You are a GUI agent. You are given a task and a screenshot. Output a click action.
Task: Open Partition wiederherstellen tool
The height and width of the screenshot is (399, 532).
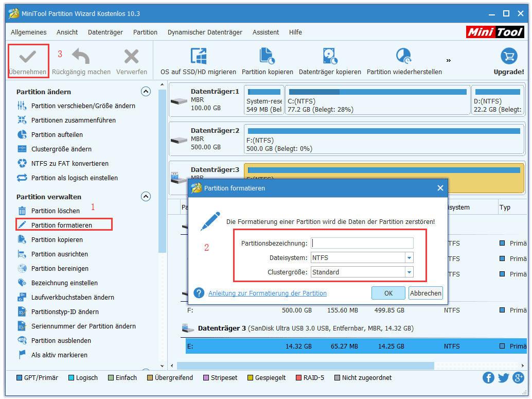click(404, 61)
